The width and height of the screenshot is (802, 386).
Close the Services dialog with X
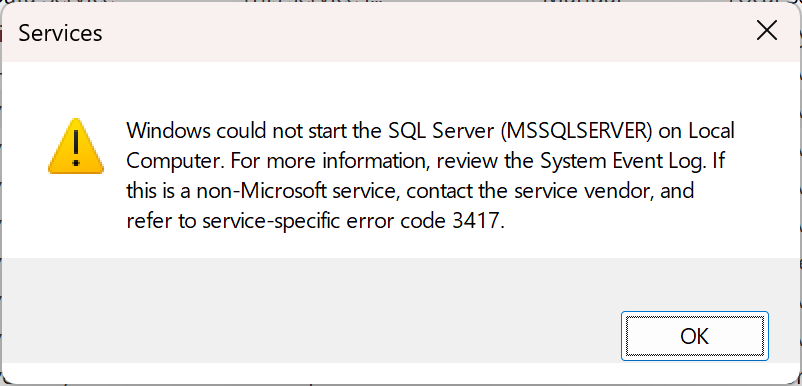tap(767, 32)
